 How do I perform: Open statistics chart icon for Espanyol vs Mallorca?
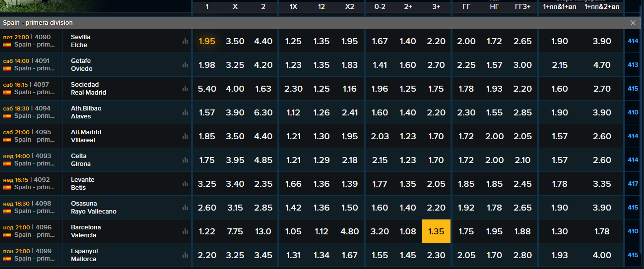185,255
